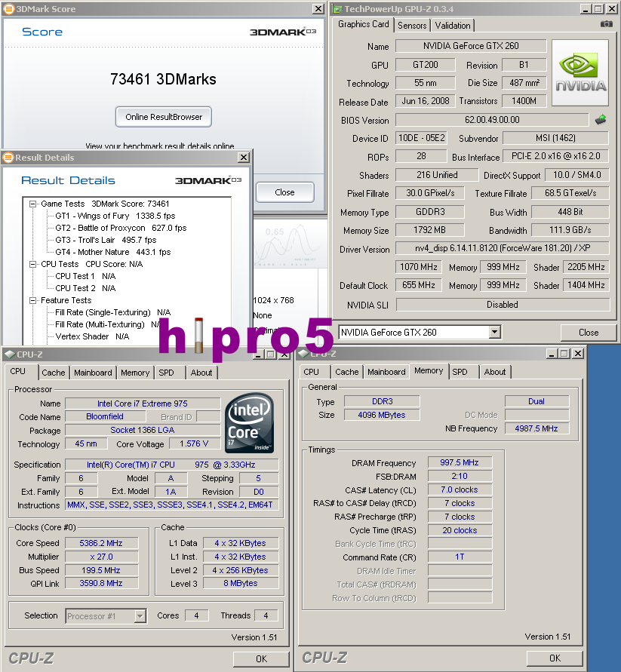
Task: Open the CPU tab in right CPU-Z
Action: coord(311,372)
